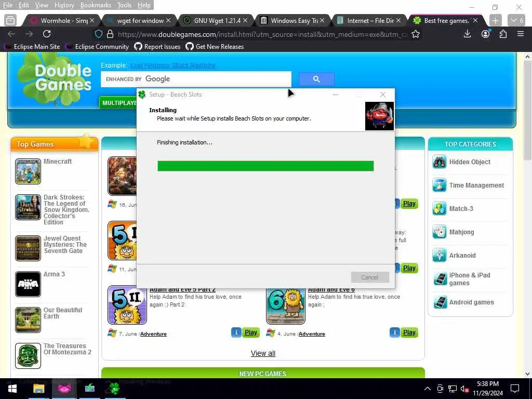Viewport: 532px width, 399px height.
Task: Open the Windows notification center
Action: pos(515,389)
